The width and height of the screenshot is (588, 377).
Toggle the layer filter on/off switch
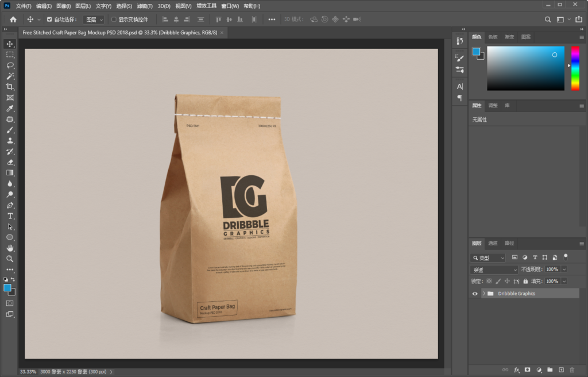click(x=566, y=257)
